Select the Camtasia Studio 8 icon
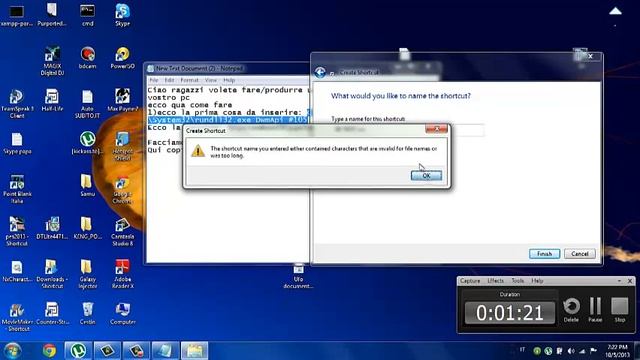Screen dimensions: 640x360 pyautogui.click(x=122, y=231)
